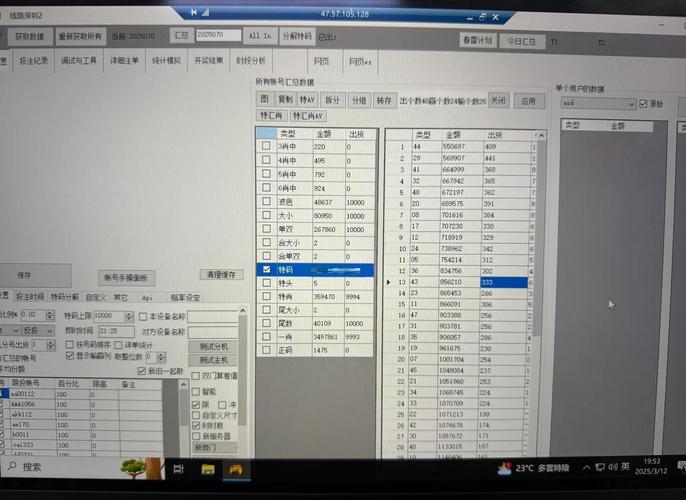This screenshot has height=500, width=686.
Task: Click the All In button
Action: tap(260, 36)
